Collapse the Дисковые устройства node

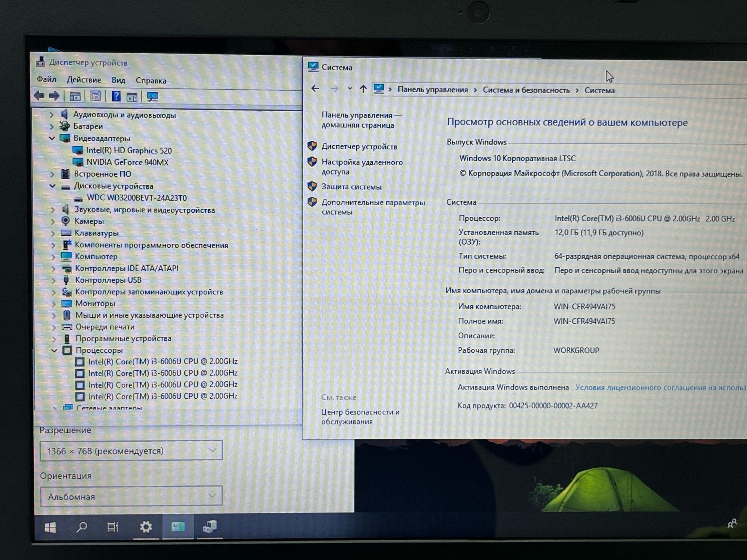pyautogui.click(x=52, y=186)
